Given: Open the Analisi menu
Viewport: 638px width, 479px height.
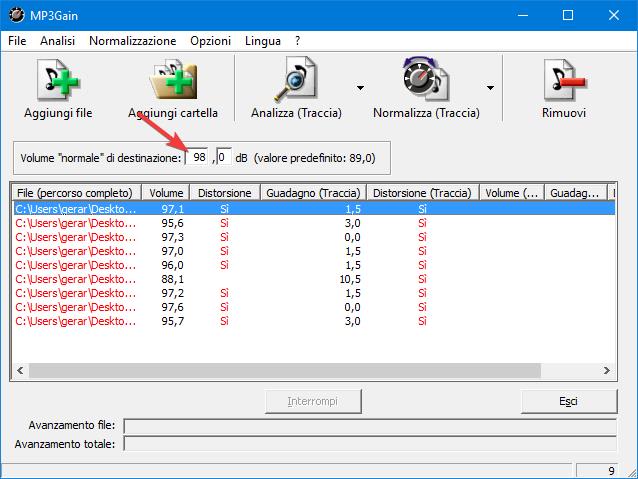Looking at the screenshot, I should coord(57,41).
